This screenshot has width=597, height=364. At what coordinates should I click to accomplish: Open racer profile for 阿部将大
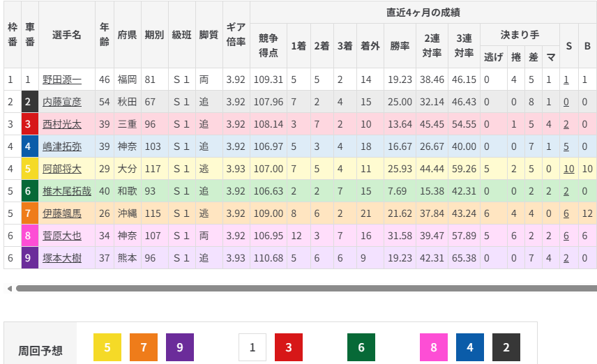click(61, 169)
